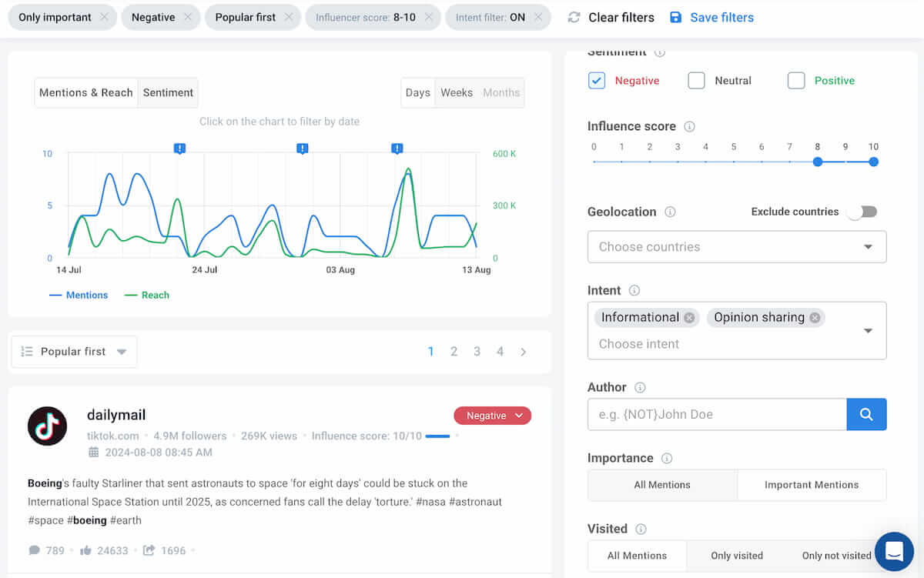Click the Save filters floppy disk icon

(x=675, y=17)
